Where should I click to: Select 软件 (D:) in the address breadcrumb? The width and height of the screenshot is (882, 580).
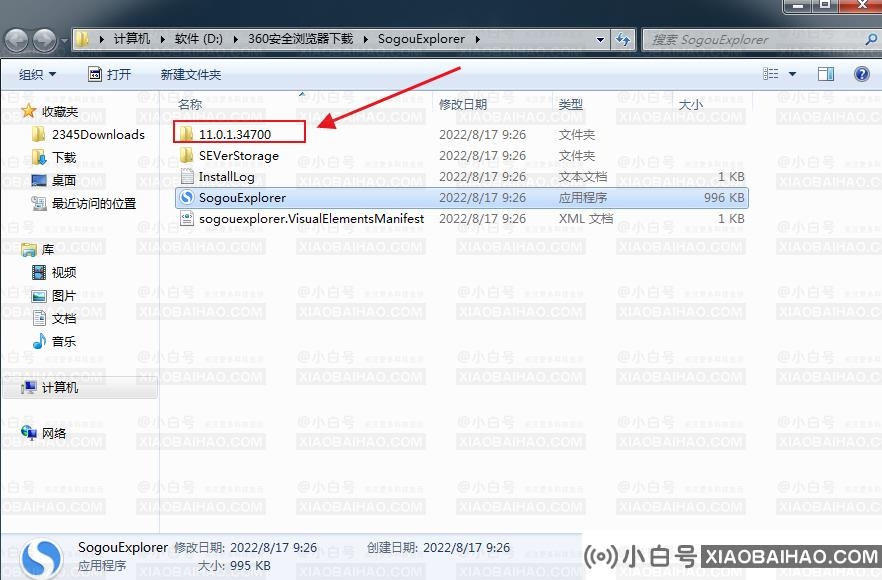click(199, 39)
